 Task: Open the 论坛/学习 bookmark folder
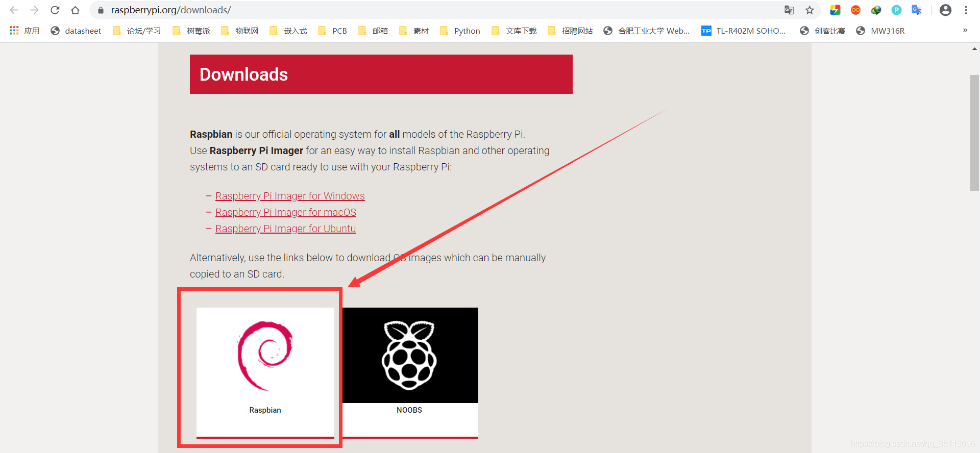[x=137, y=31]
